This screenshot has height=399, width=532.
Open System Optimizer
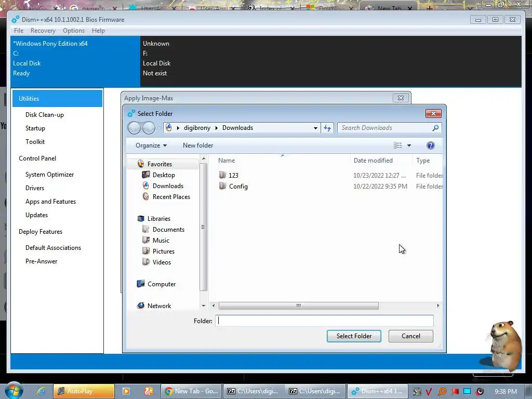click(x=49, y=175)
